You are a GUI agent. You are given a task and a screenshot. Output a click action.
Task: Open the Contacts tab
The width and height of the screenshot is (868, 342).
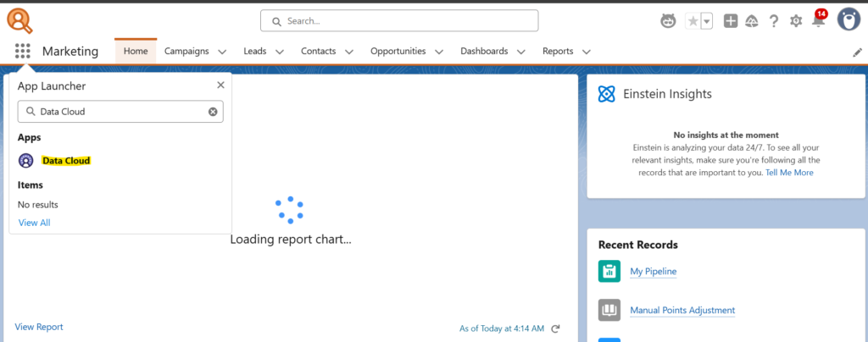pyautogui.click(x=319, y=52)
